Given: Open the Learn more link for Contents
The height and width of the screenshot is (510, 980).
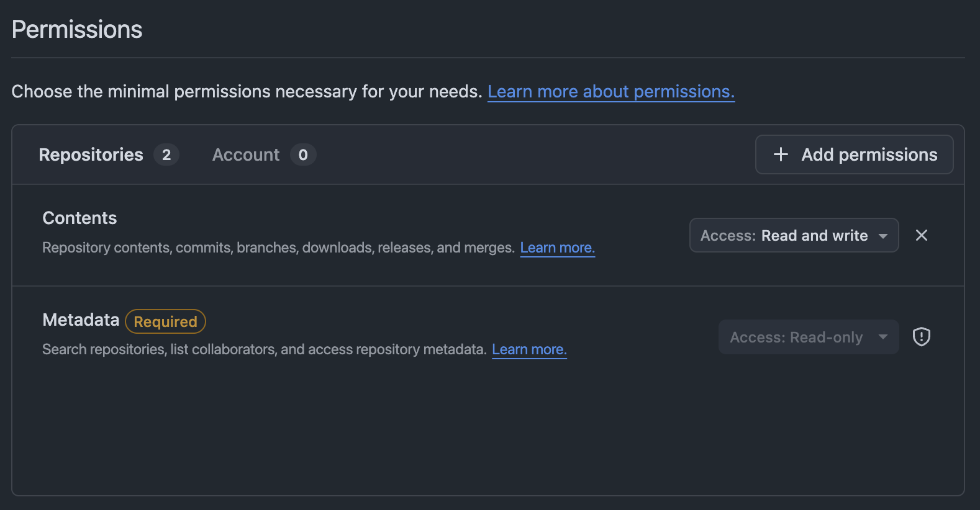Looking at the screenshot, I should (557, 248).
